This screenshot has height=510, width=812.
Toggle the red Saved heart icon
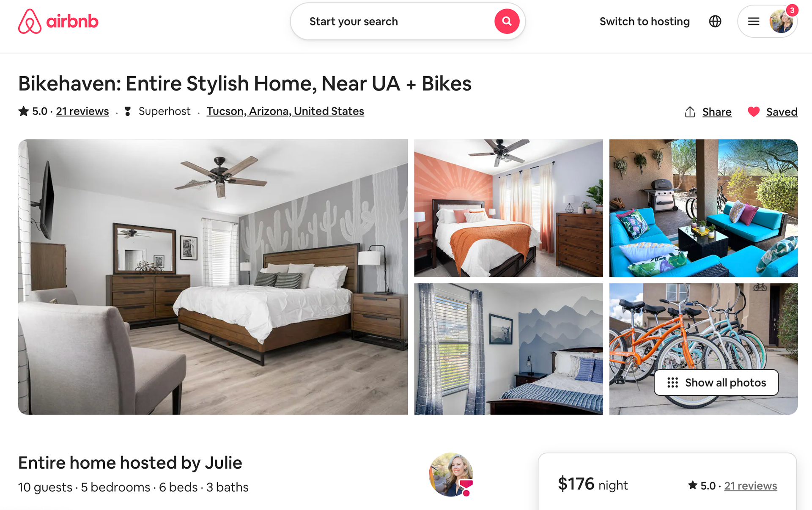point(753,112)
